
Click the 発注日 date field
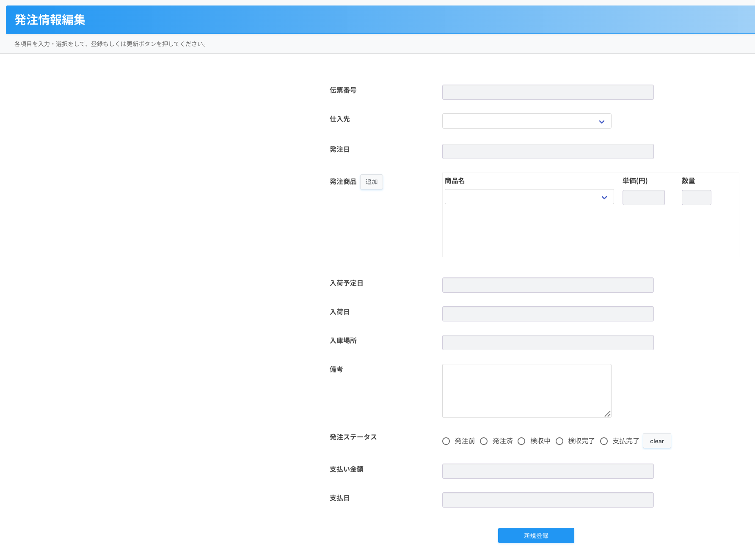tap(548, 151)
